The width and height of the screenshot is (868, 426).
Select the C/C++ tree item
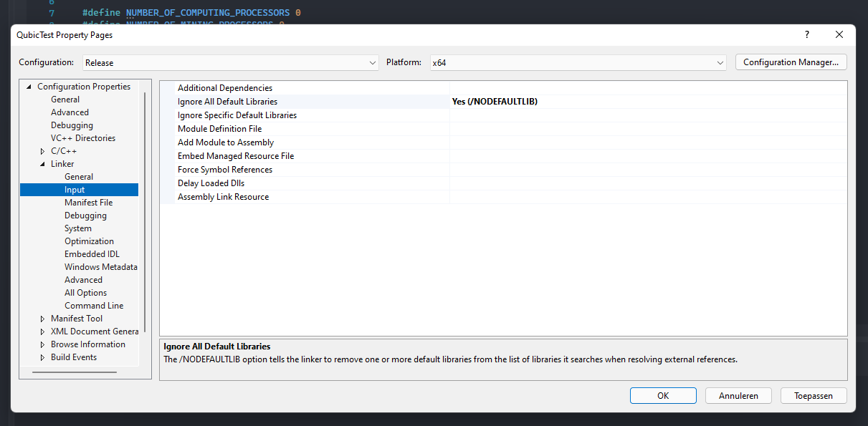pyautogui.click(x=64, y=151)
